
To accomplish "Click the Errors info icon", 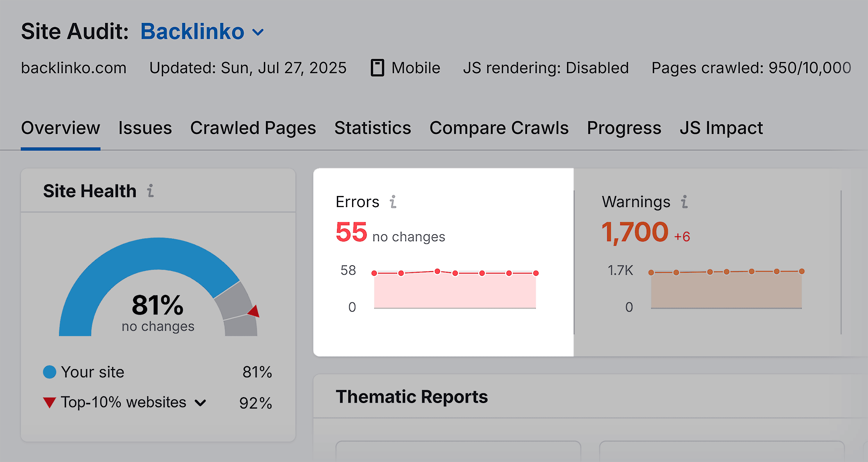I will pos(393,202).
